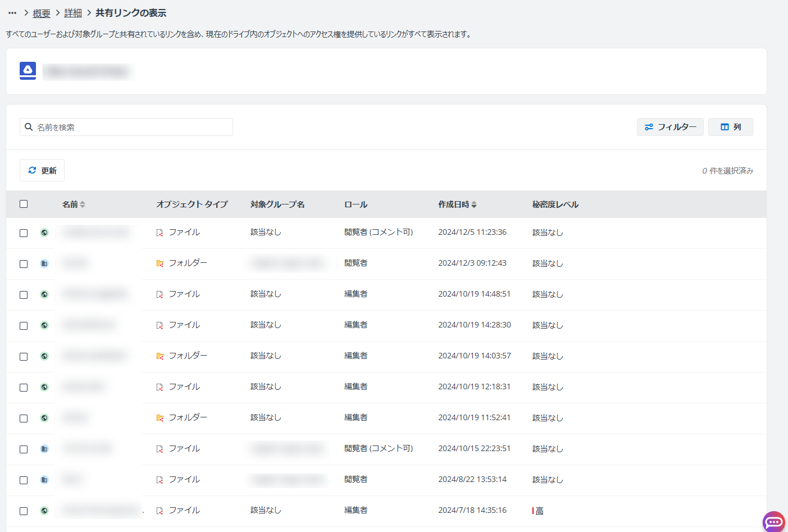This screenshot has height=532, width=788.
Task: Click the 名前を検索 search field
Action: (x=126, y=127)
